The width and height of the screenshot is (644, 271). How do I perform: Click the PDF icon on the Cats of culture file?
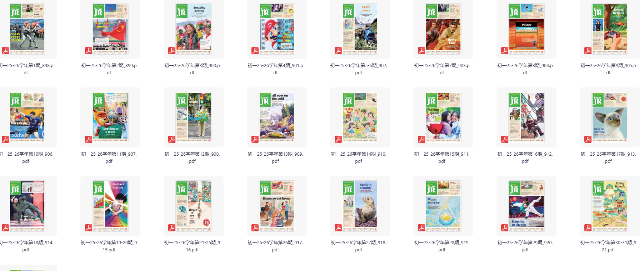pos(588,139)
